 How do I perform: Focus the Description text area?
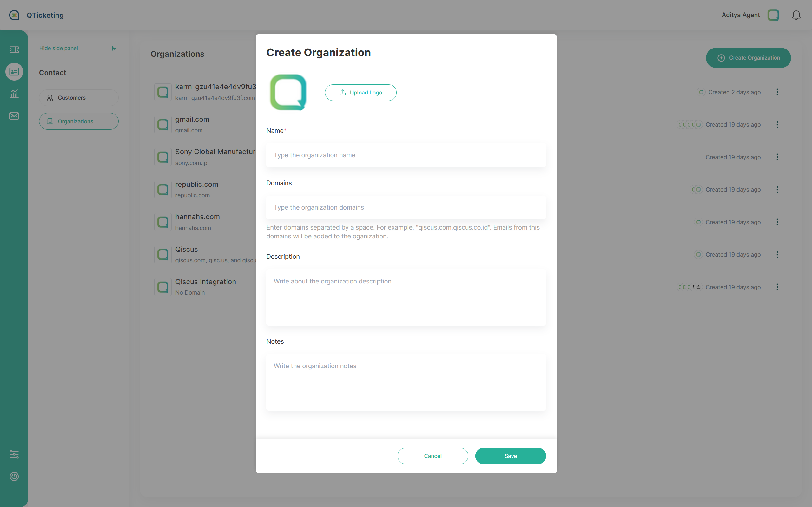point(406,297)
